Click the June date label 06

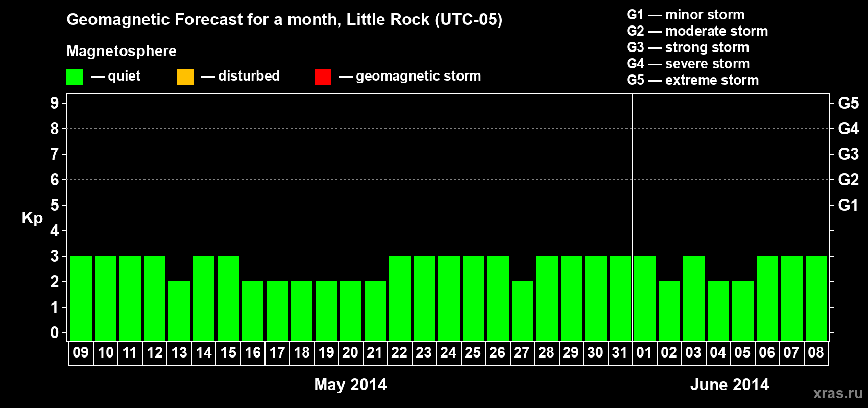click(767, 353)
